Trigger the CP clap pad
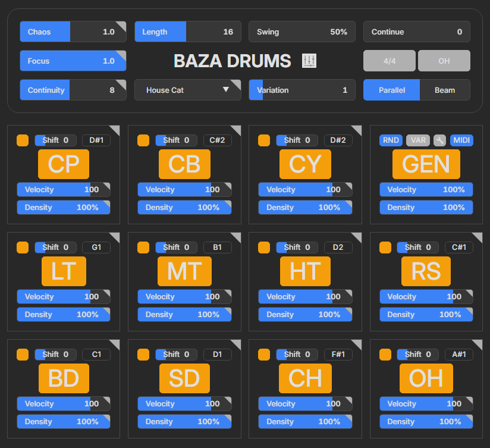This screenshot has width=490, height=448. (64, 164)
